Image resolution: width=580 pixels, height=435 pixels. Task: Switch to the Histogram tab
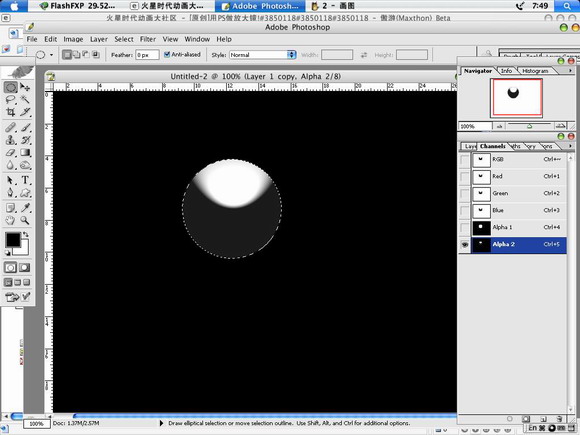[x=535, y=71]
